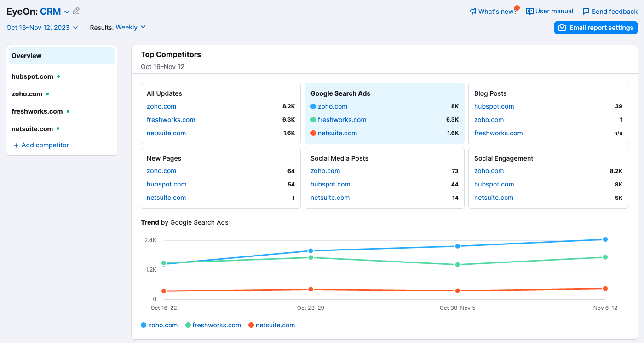Select freshworks.com in the sidebar
Screen dimensions: 644x343
pos(37,111)
